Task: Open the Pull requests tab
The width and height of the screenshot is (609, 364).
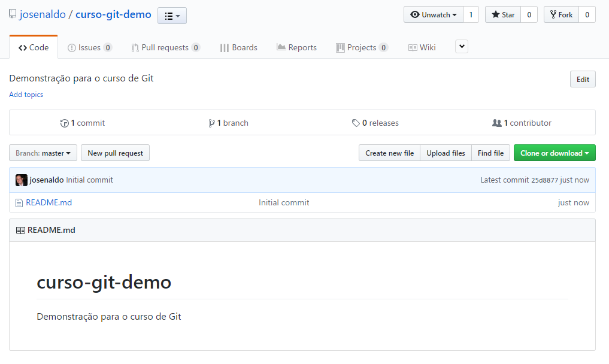Action: tap(166, 47)
